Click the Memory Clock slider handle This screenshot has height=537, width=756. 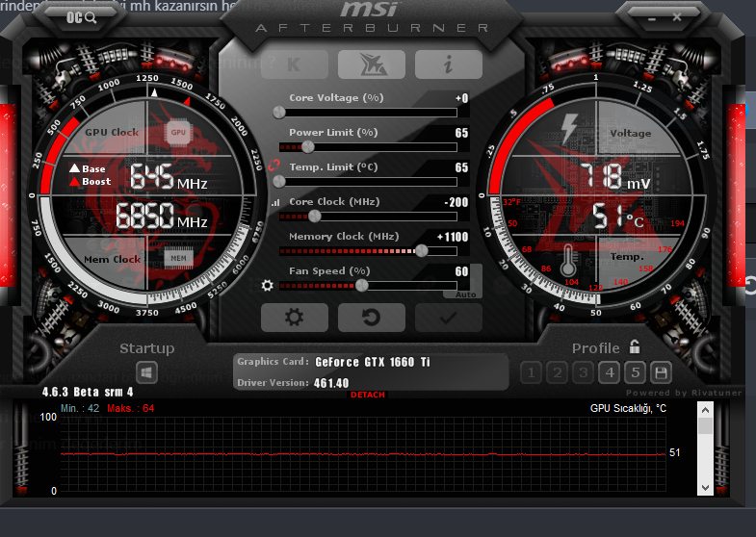[x=422, y=250]
